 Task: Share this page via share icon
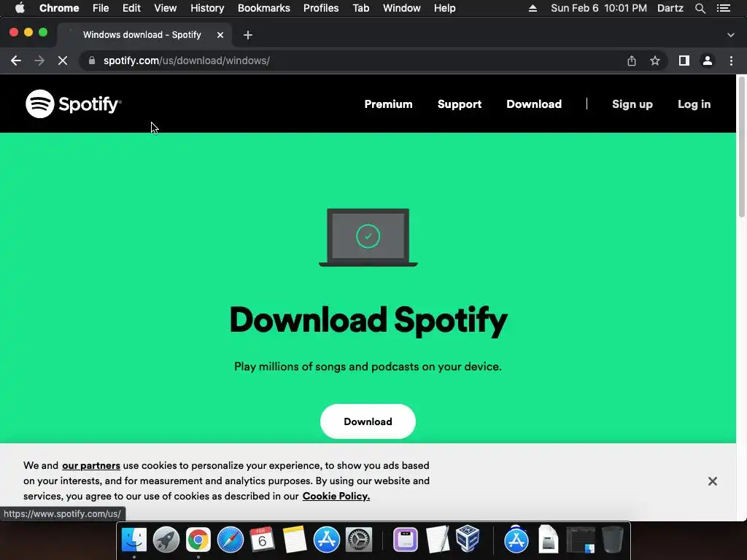coord(631,61)
